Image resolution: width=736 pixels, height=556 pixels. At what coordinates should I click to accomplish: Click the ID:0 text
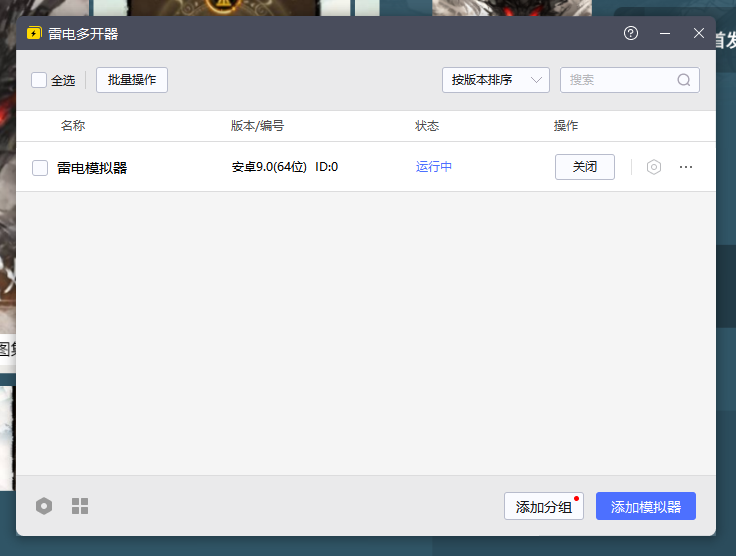[x=327, y=167]
